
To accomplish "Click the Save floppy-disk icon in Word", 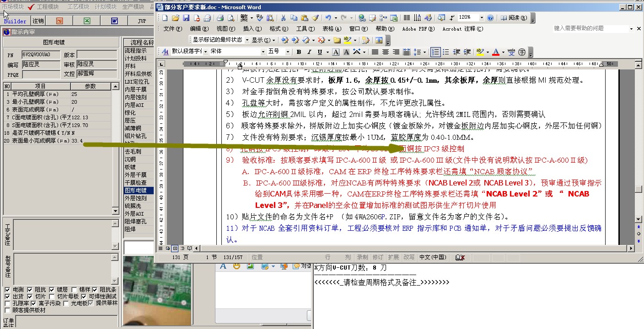I will (186, 18).
